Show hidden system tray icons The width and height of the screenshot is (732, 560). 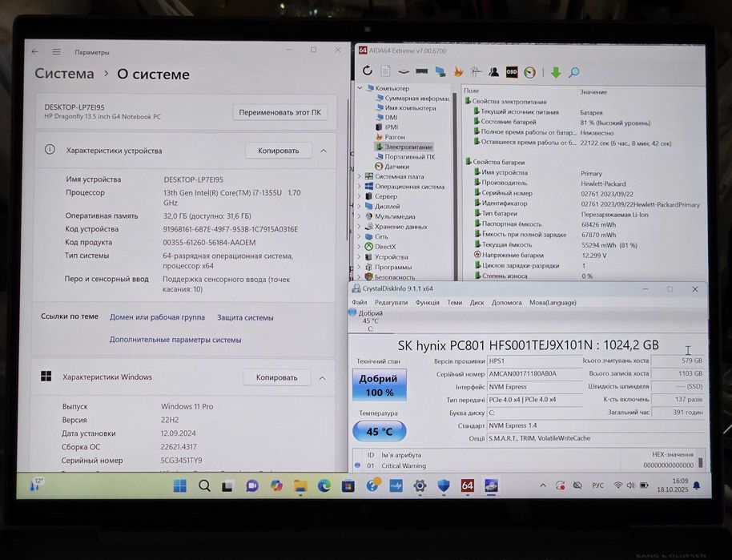tap(543, 485)
